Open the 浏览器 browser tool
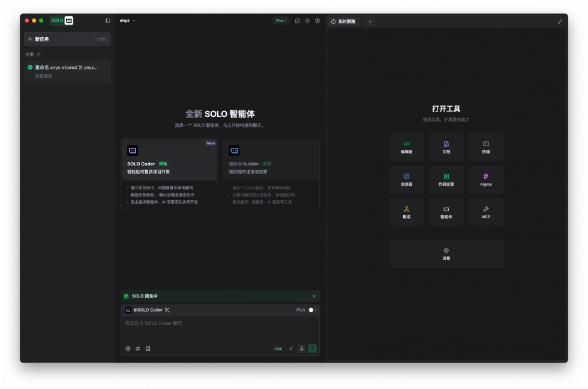The image size is (588, 389). coord(406,179)
